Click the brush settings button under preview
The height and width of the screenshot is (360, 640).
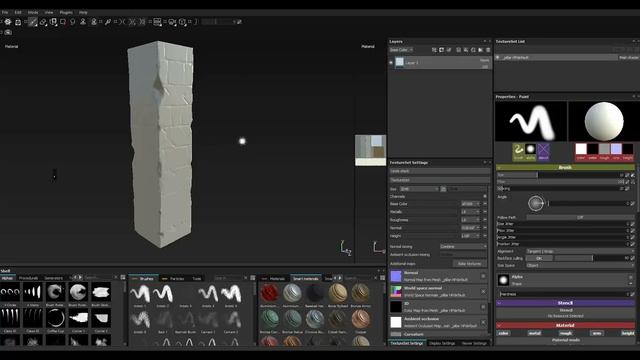click(x=518, y=151)
